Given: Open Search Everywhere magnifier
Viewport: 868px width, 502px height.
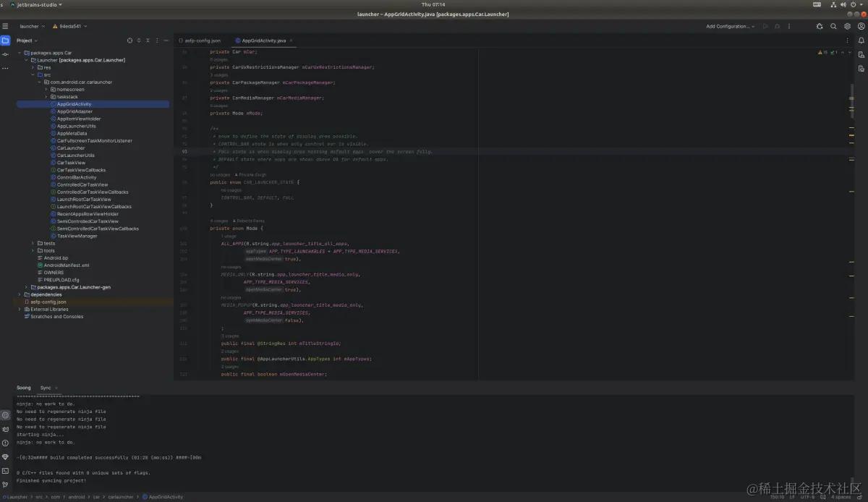Looking at the screenshot, I should point(833,26).
